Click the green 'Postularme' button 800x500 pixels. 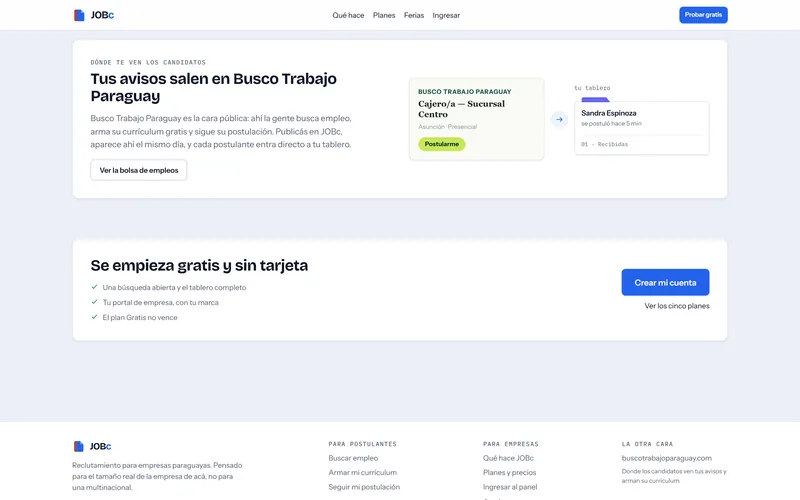click(x=442, y=144)
